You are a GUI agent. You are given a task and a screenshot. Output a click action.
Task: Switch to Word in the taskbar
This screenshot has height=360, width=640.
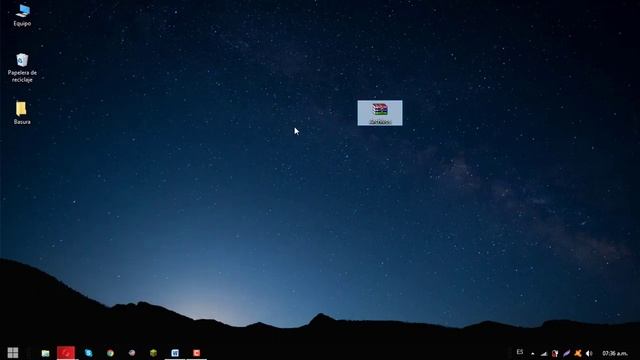175,353
